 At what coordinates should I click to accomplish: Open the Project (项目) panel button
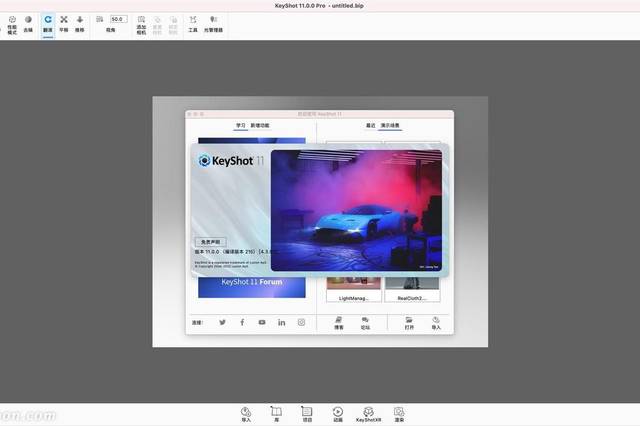click(307, 414)
